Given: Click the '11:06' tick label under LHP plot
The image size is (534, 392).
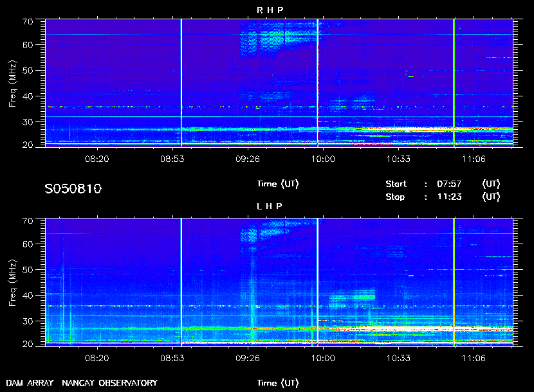Looking at the screenshot, I should click(x=474, y=359).
